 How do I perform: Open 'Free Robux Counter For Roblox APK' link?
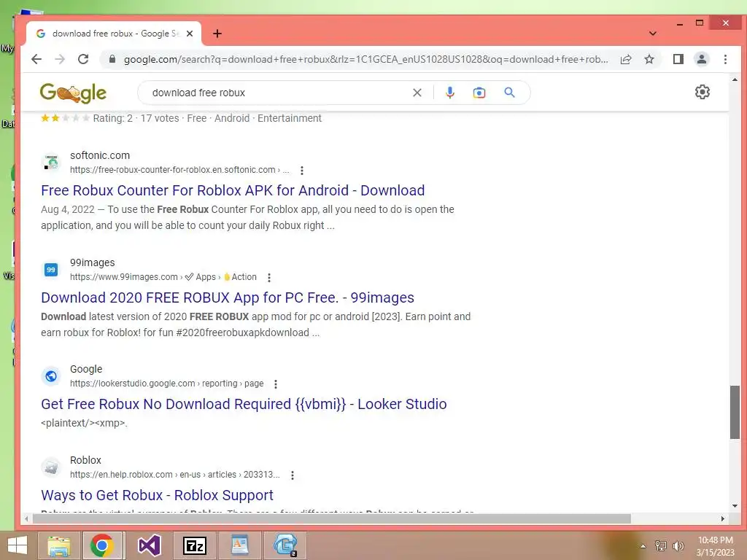(x=233, y=190)
